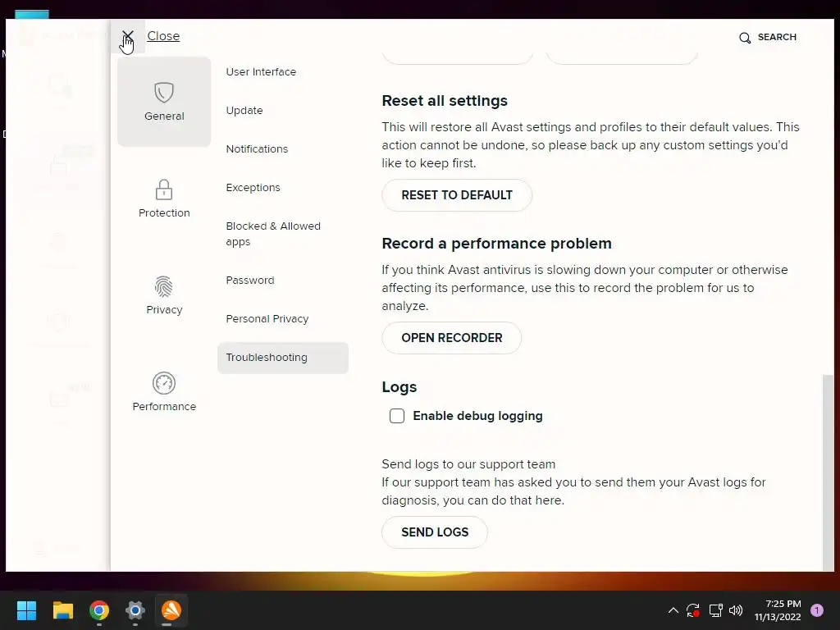Click the sync update tray icon

pos(693,610)
